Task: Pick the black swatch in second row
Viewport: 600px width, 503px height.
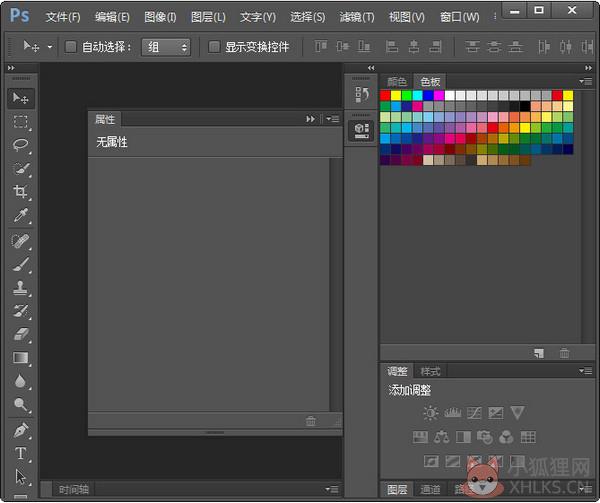Action: [525, 106]
